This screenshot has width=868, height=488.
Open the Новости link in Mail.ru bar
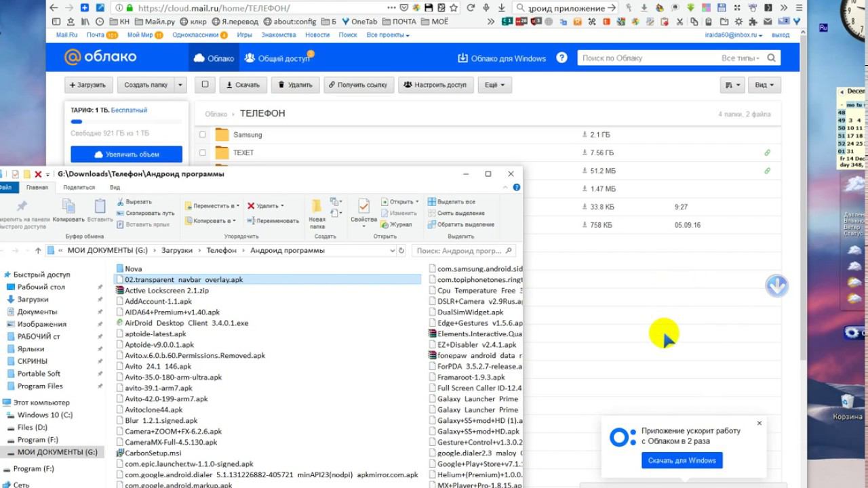click(317, 35)
